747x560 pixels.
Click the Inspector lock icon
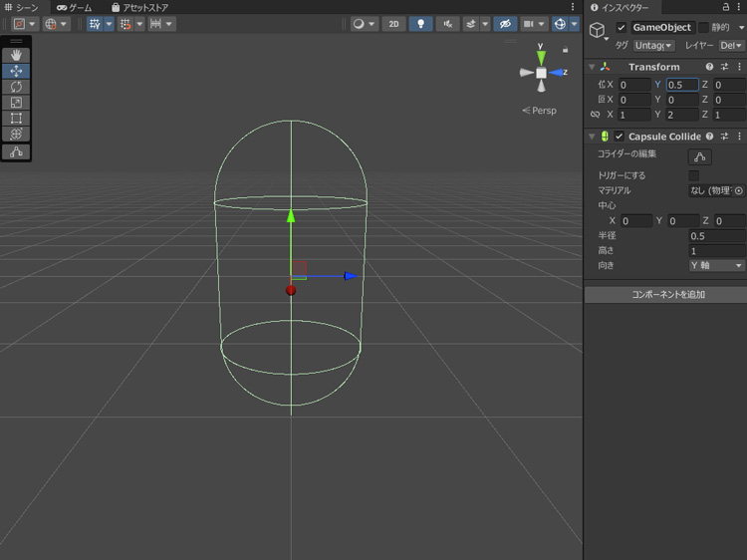coord(724,8)
